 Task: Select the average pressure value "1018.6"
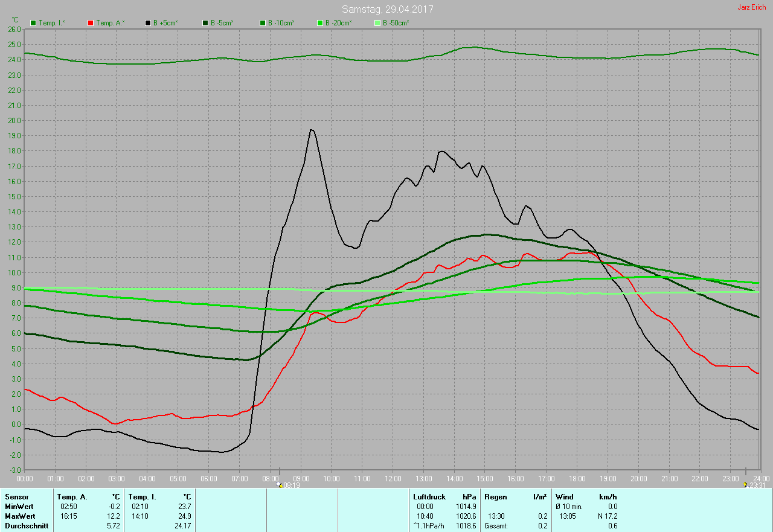coord(466,526)
